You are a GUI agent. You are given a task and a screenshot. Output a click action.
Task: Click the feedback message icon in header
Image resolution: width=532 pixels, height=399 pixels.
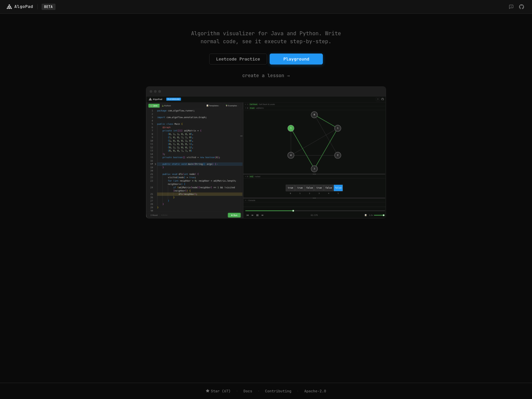point(511,7)
